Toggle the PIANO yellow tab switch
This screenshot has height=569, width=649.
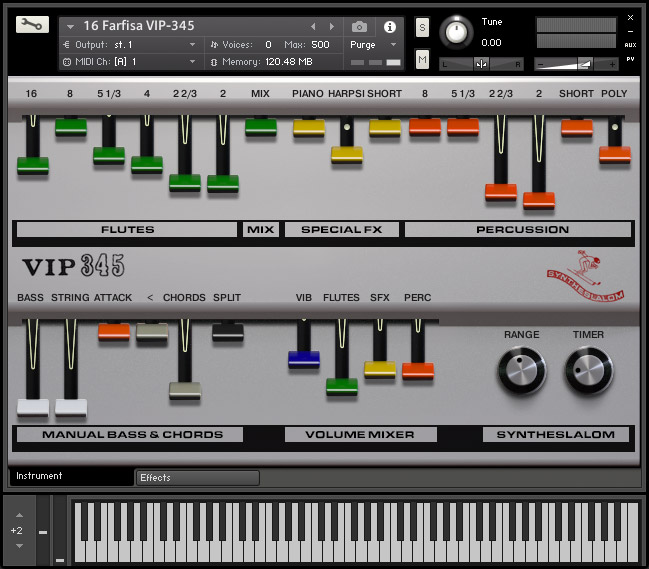click(309, 128)
